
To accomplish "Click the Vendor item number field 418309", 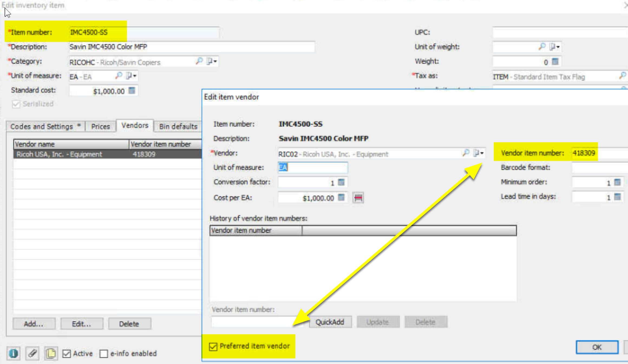I will tap(600, 153).
